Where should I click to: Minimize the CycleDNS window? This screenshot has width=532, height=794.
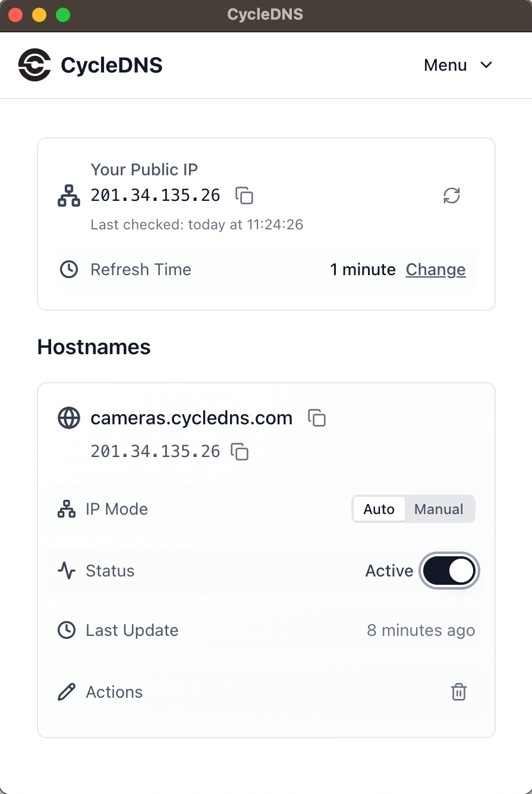click(39, 15)
